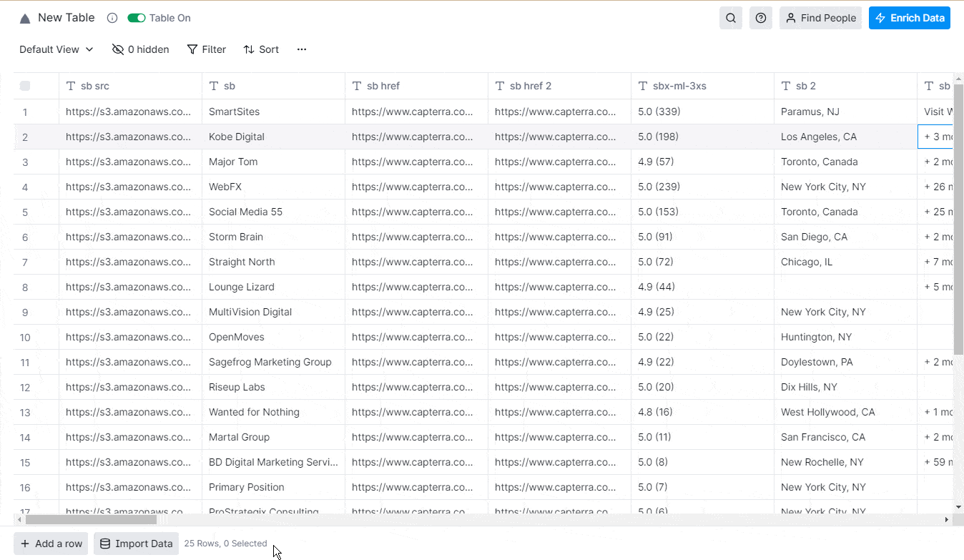
Task: Toggle the Table On switch
Action: click(x=137, y=18)
